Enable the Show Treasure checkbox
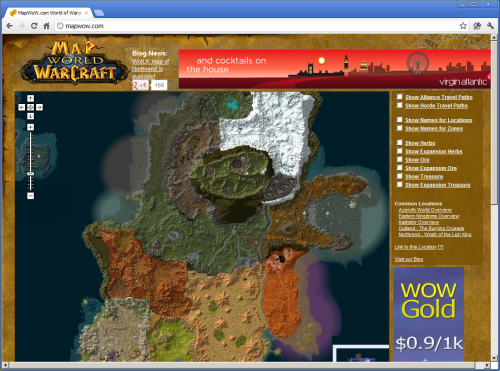 (399, 176)
